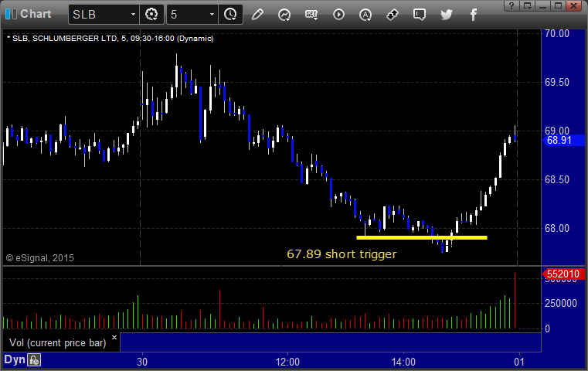Image resolution: width=588 pixels, height=371 pixels.
Task: Click the trade arrows icon
Action: (393, 15)
